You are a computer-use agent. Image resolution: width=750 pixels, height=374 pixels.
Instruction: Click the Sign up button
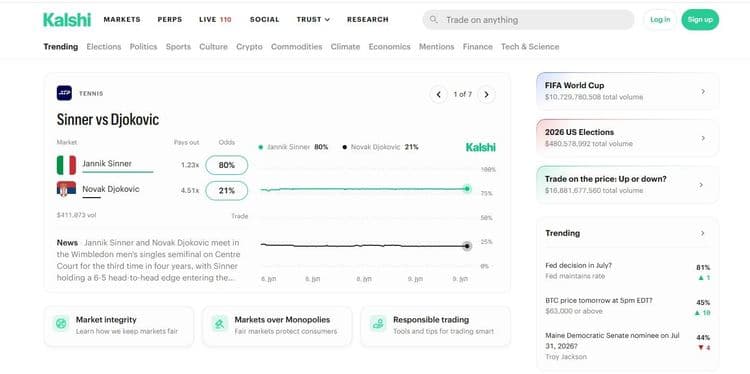[700, 20]
